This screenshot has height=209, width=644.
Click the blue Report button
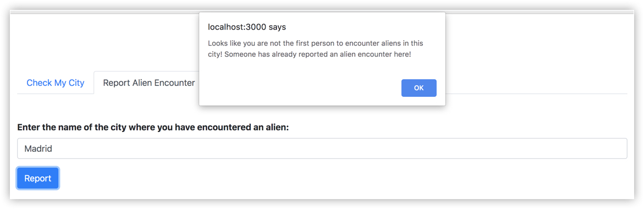38,178
